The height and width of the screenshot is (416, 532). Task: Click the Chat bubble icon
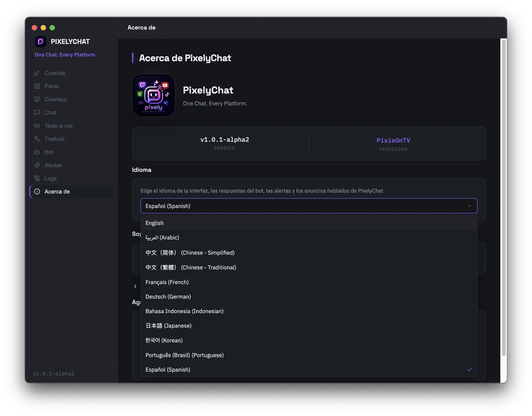[37, 112]
